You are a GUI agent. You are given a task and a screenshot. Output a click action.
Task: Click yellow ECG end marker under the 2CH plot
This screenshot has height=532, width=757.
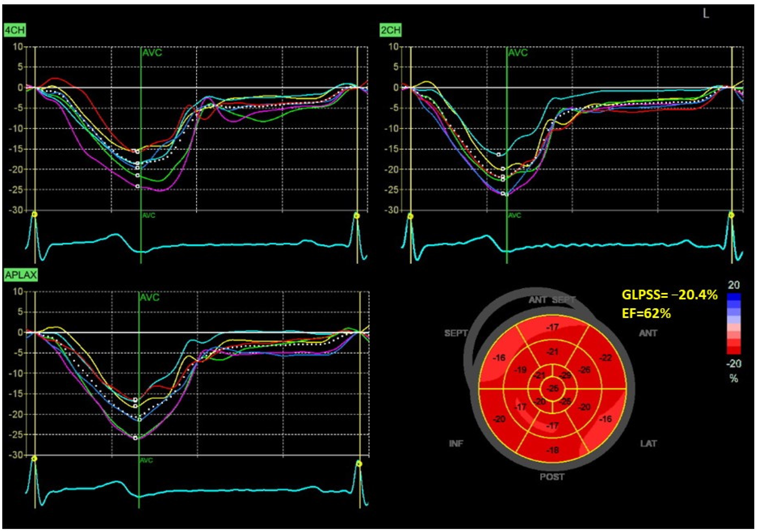(x=731, y=215)
